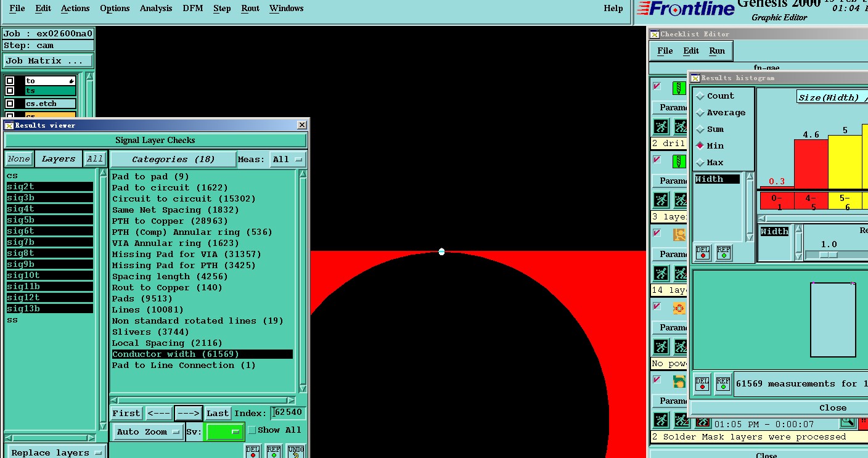Screen dimensions: 868x458
Task: Click DEL icon in Results viewer bottom
Action: click(253, 451)
